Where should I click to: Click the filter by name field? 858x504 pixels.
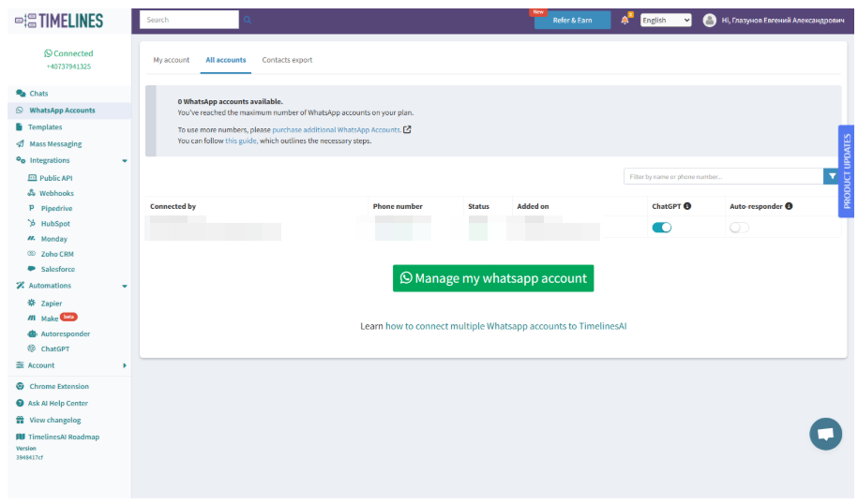click(x=723, y=176)
